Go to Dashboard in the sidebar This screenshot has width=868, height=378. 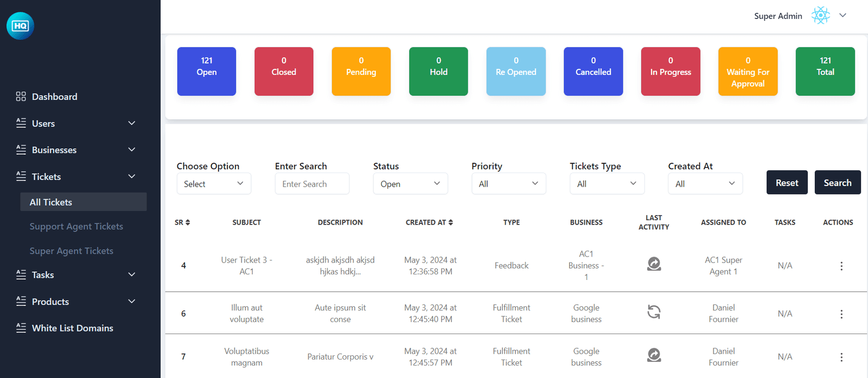coord(54,97)
